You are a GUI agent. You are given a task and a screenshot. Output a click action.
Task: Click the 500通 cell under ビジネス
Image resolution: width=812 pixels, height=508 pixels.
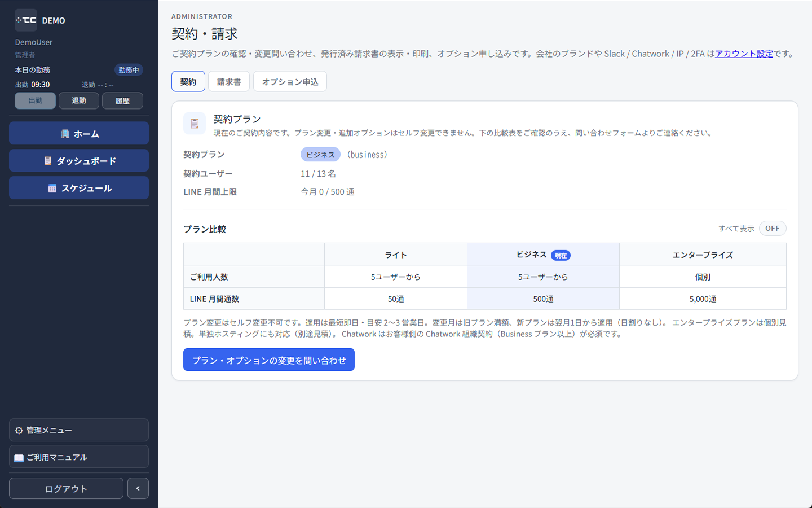coord(543,299)
